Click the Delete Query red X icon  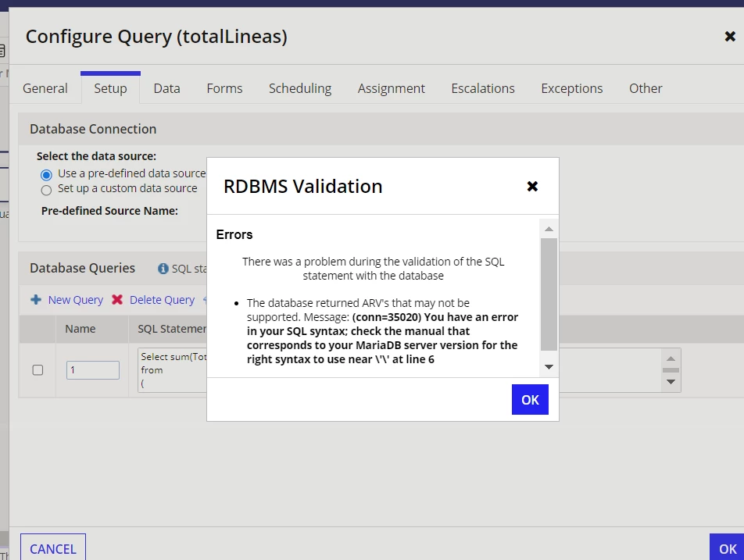tap(117, 300)
